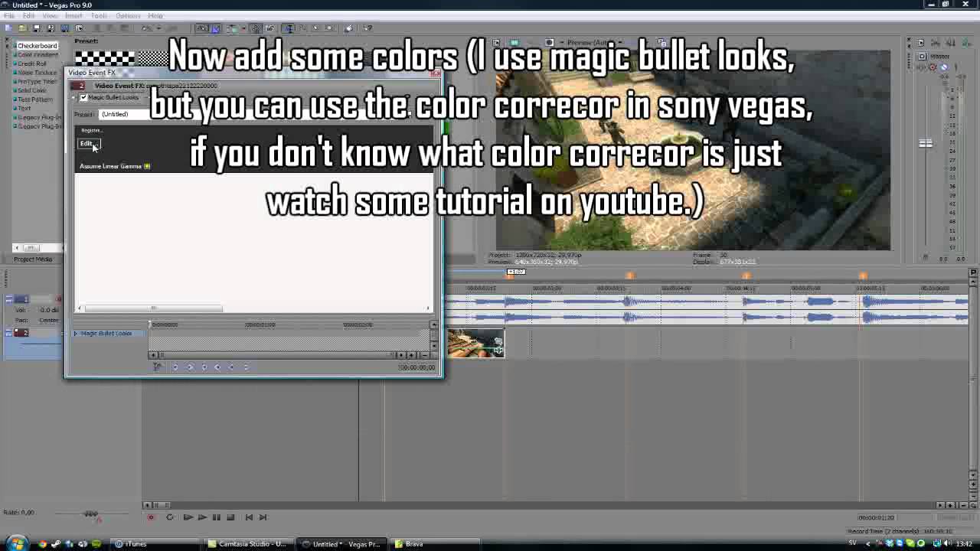Screen dimensions: 980x551
Task: Click the audio waveform event on the timeline
Action: (x=706, y=309)
